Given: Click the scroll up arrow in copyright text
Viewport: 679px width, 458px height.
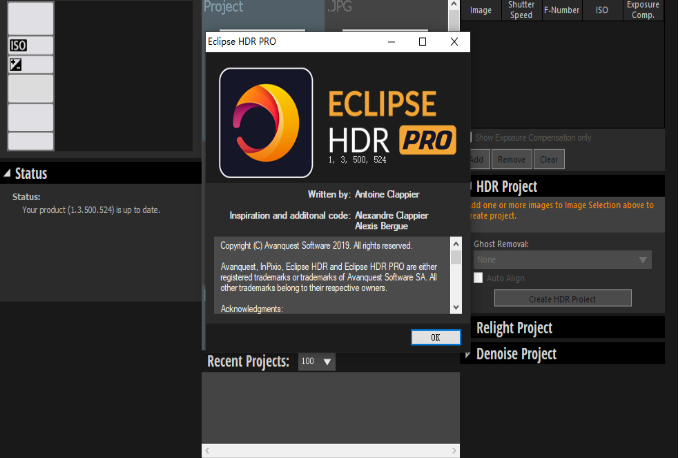Looking at the screenshot, I should [x=456, y=244].
